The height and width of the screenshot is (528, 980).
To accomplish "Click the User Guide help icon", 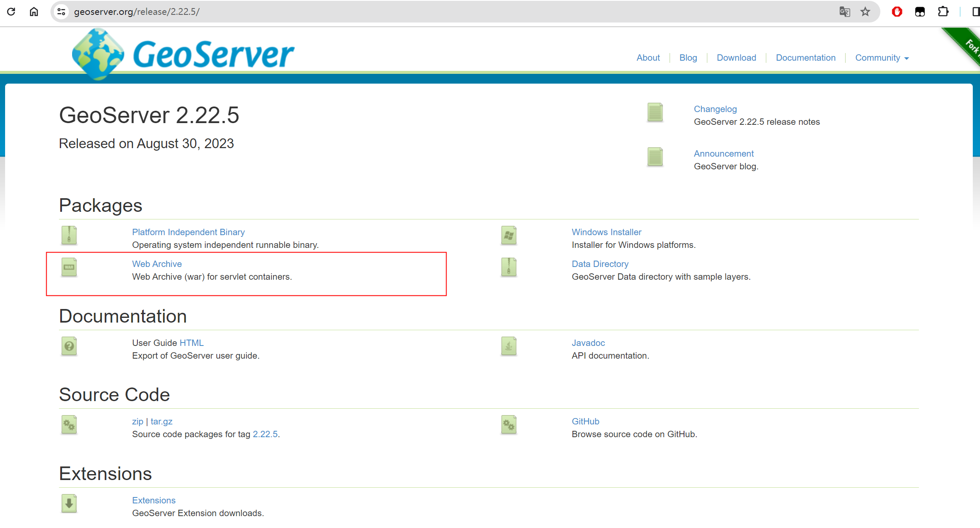I will (69, 346).
